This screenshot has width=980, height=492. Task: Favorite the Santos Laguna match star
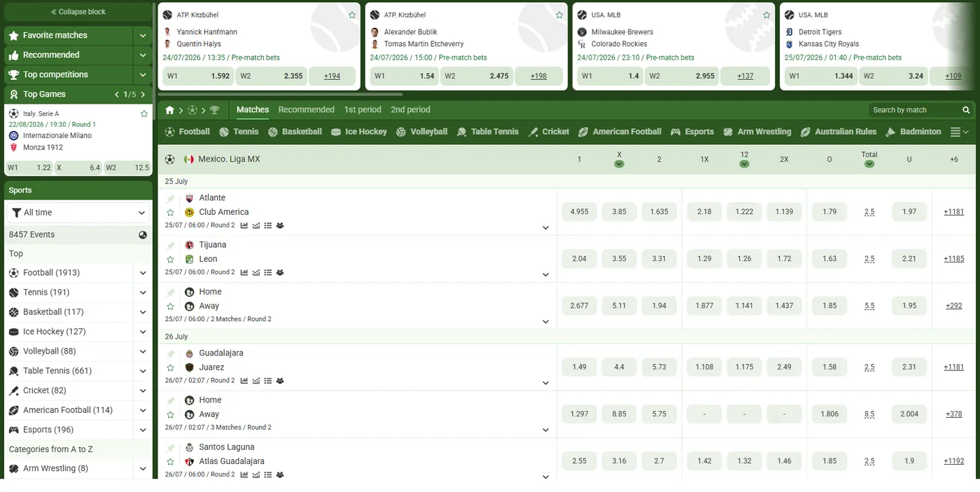click(x=170, y=462)
